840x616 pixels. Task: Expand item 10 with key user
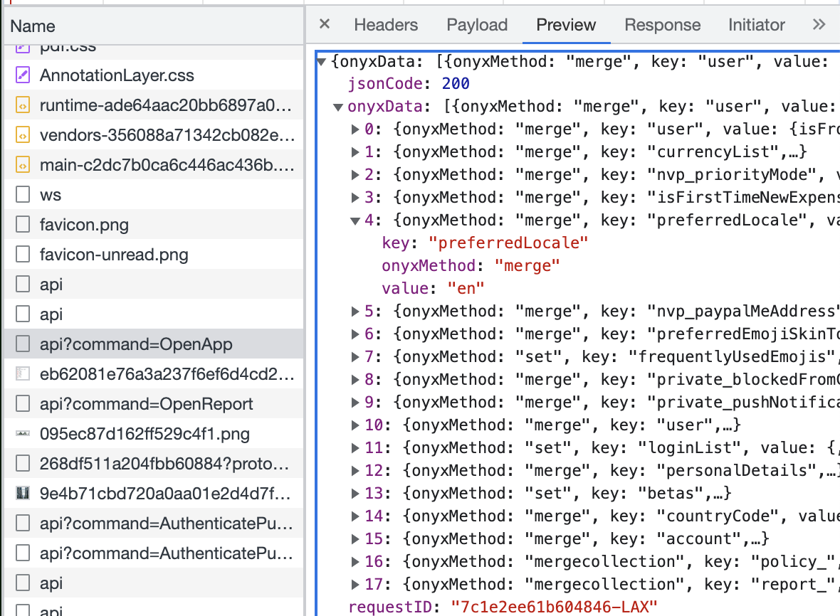point(355,425)
